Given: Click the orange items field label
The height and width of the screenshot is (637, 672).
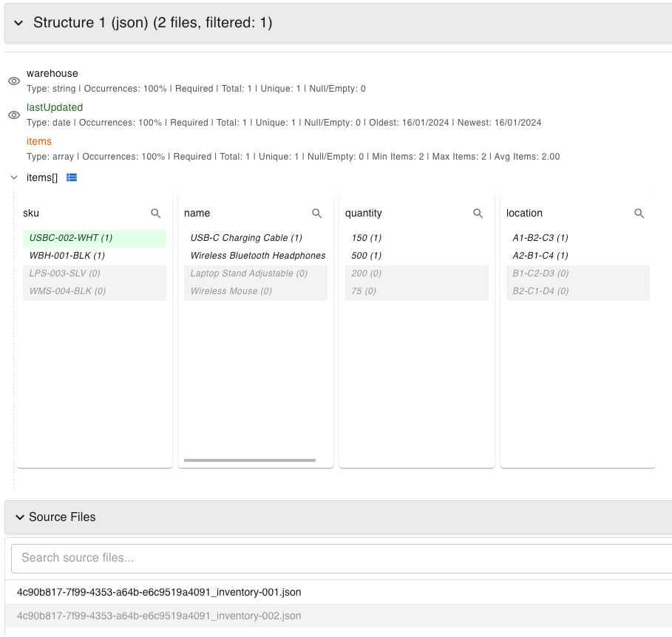Looking at the screenshot, I should point(39,141).
